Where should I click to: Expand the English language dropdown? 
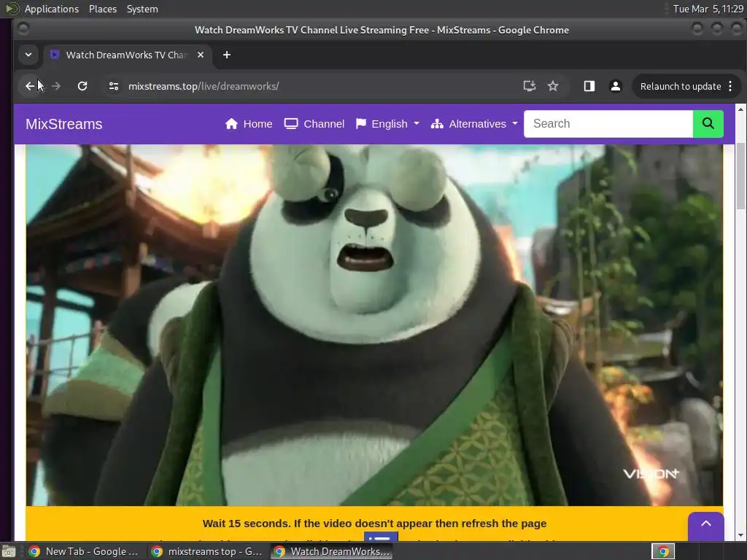point(388,124)
